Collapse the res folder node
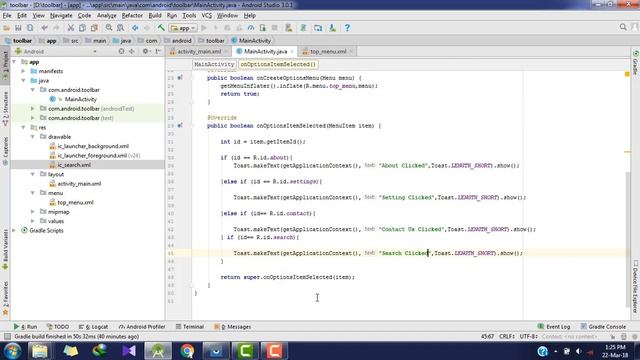 click(24, 127)
